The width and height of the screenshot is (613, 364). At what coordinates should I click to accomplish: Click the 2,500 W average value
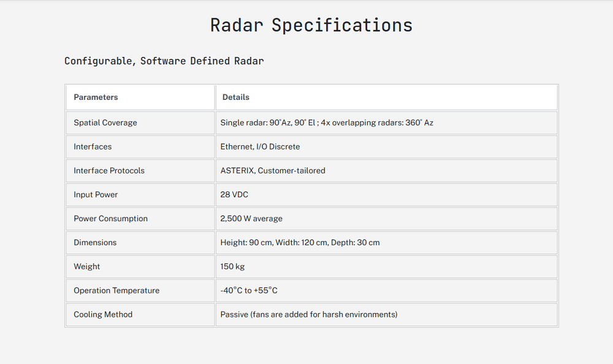tap(251, 218)
